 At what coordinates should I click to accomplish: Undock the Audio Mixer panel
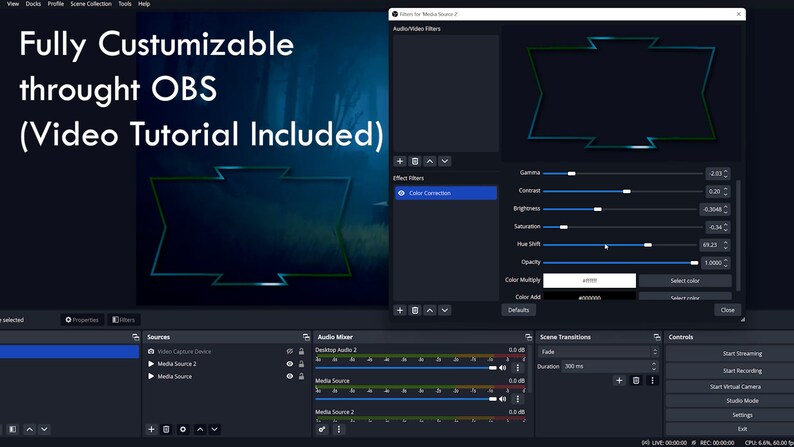(x=528, y=337)
